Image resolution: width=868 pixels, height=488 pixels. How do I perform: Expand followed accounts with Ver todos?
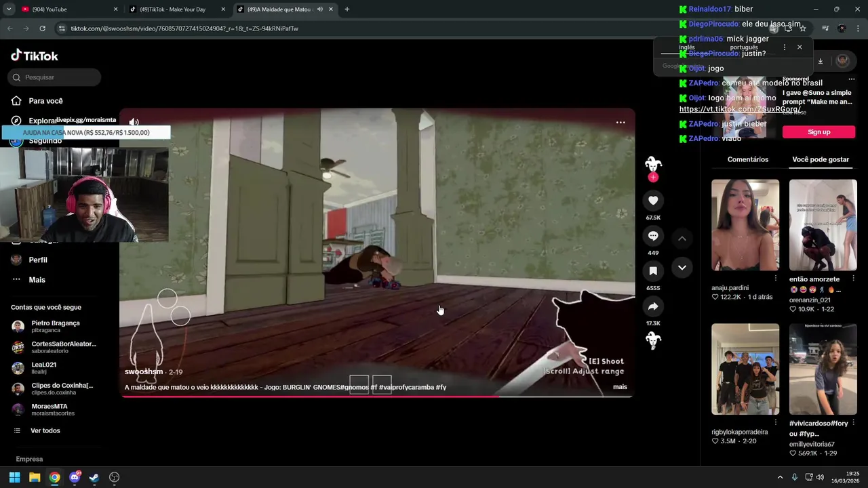click(x=45, y=430)
